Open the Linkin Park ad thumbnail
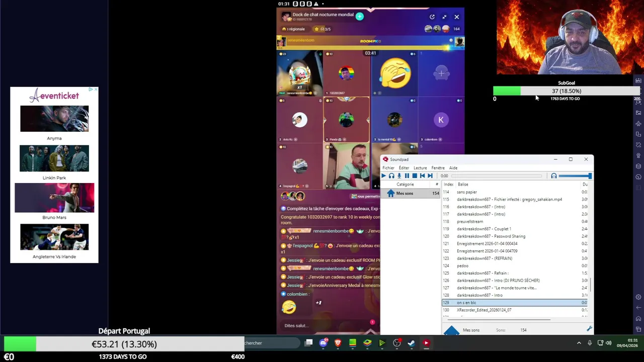The image size is (644, 362). pos(54,158)
